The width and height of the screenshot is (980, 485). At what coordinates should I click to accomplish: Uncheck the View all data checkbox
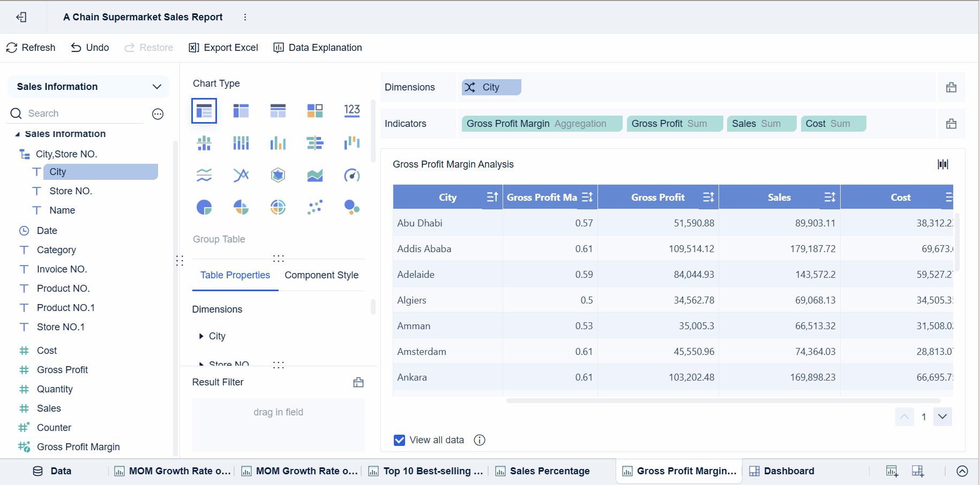tap(399, 440)
